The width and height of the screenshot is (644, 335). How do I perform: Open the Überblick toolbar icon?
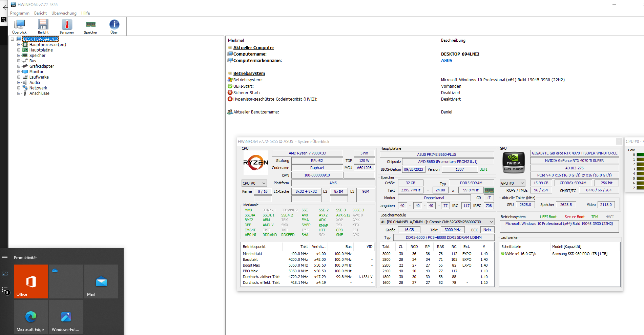[19, 26]
